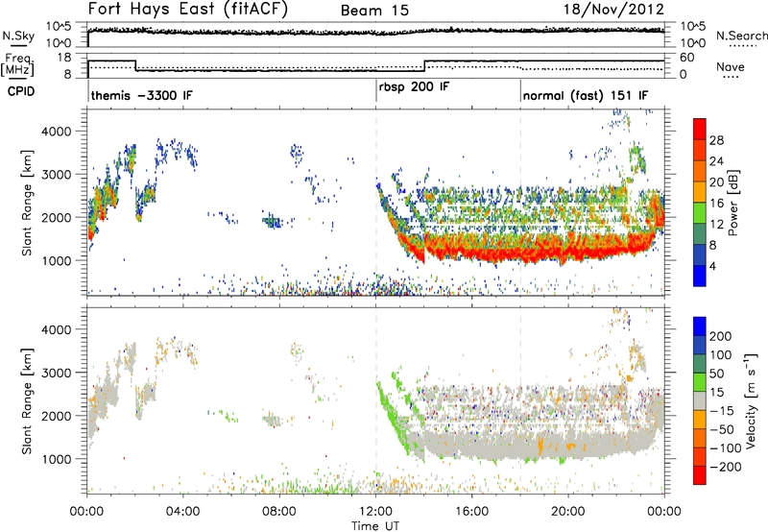Click the 'Slant Range [km]' label of power plot
The width and height of the screenshot is (768, 532).
(x=27, y=204)
